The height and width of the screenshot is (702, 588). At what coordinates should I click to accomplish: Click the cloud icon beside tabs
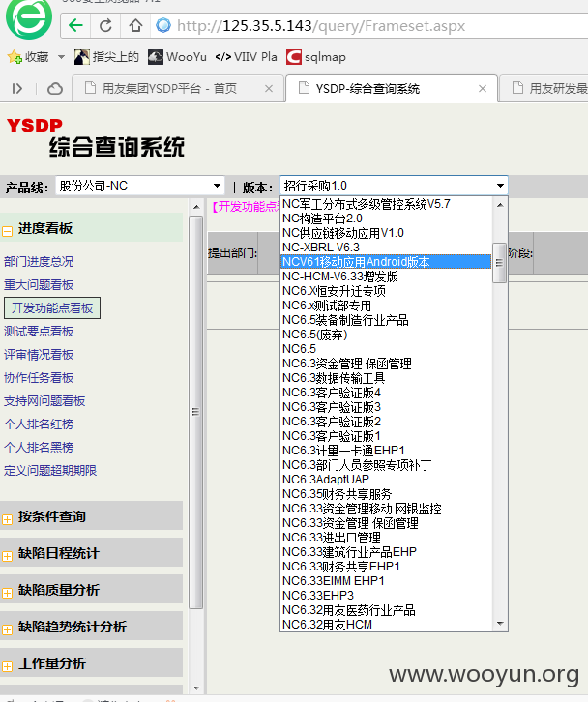click(55, 89)
